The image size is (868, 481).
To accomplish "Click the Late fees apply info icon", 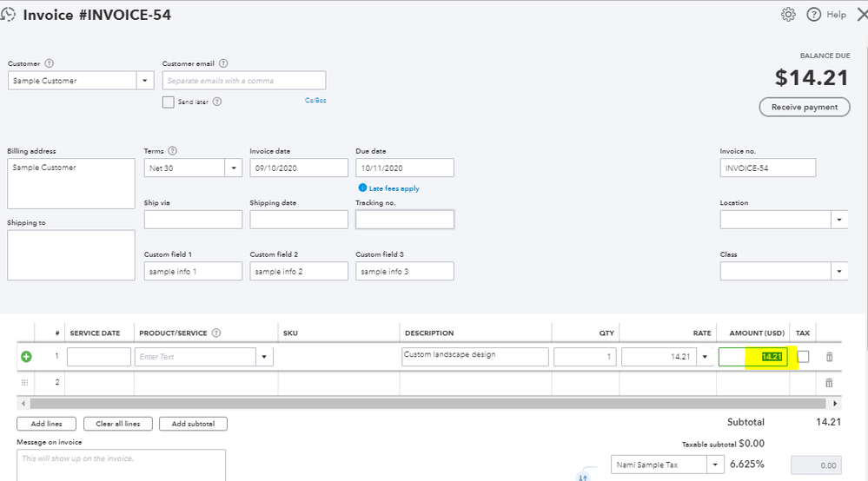I will point(362,188).
